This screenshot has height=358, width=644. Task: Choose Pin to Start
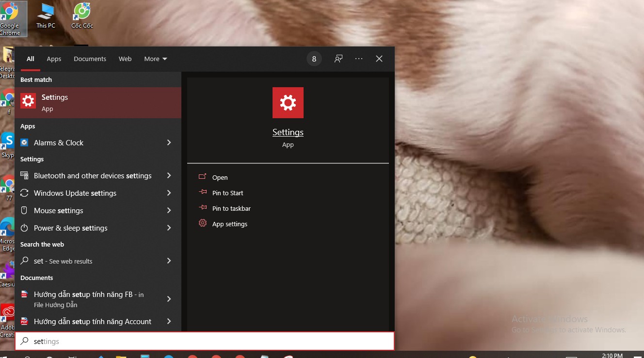tap(228, 193)
